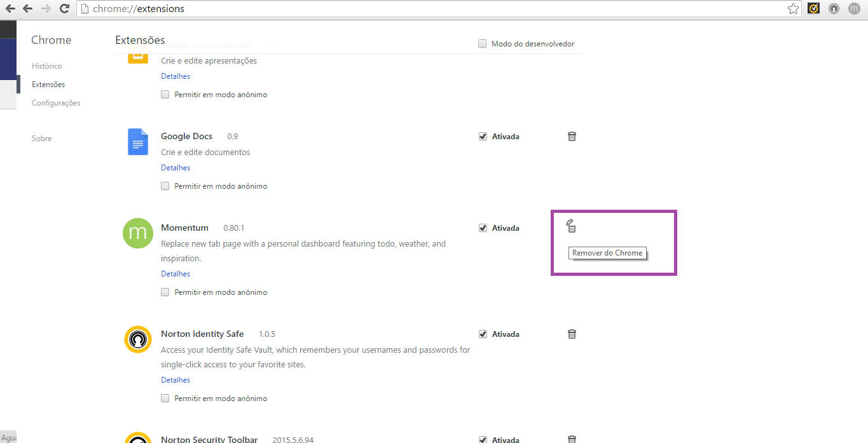Click 'Crie e edite apresentações' description
868x443 pixels.
click(209, 61)
